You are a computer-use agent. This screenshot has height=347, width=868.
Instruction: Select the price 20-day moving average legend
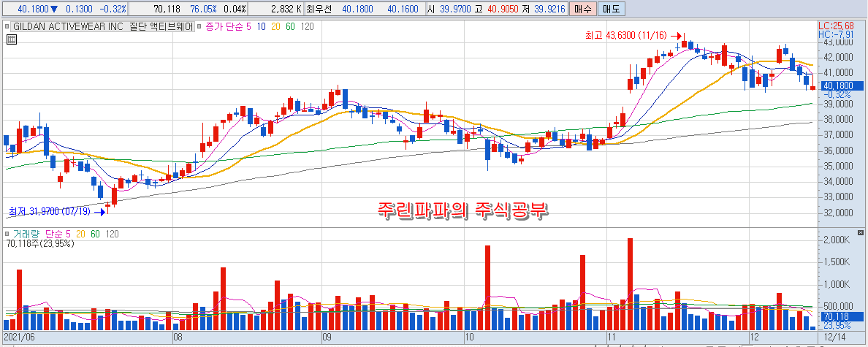275,26
